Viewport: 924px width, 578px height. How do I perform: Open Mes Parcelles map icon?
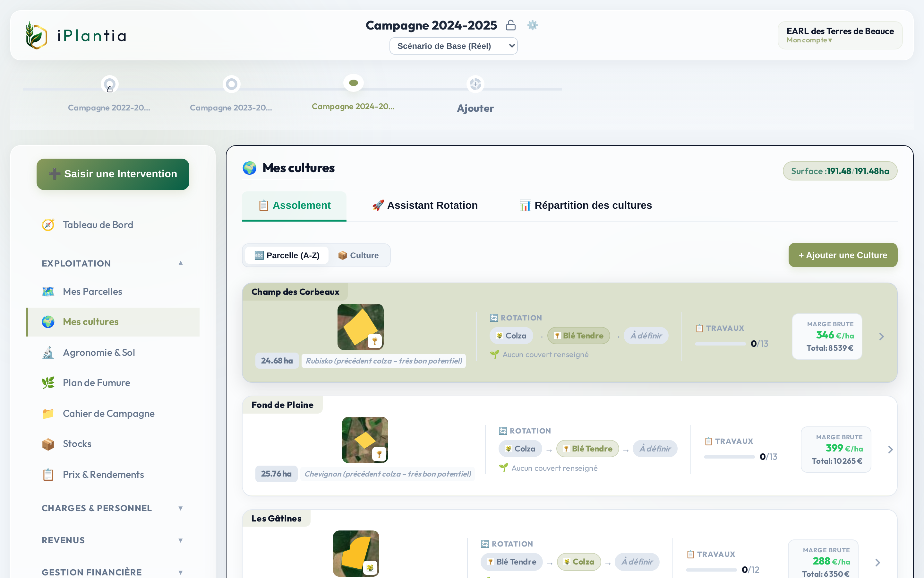click(x=48, y=292)
